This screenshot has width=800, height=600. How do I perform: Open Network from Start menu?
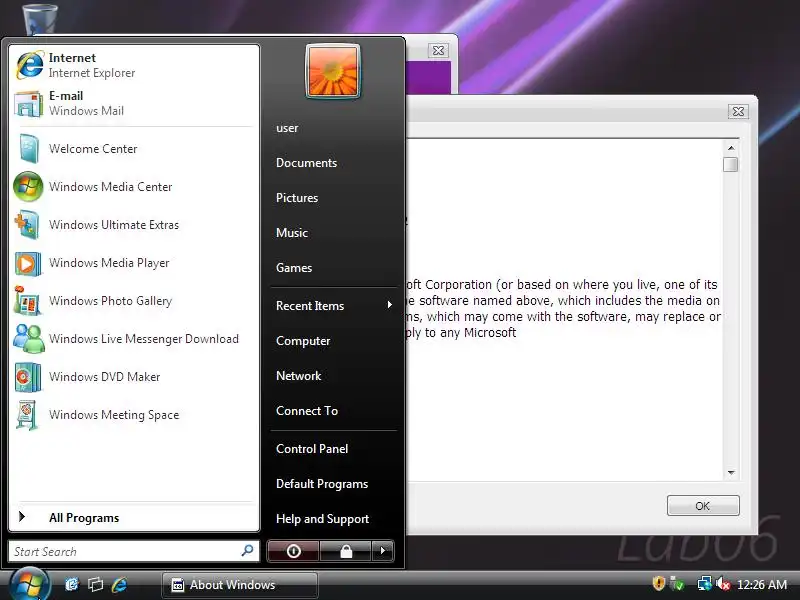tap(298, 376)
